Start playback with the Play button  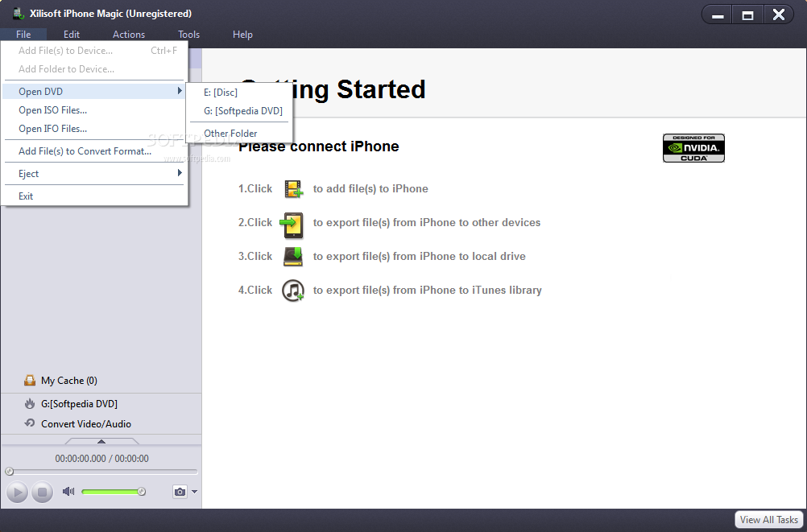[17, 493]
